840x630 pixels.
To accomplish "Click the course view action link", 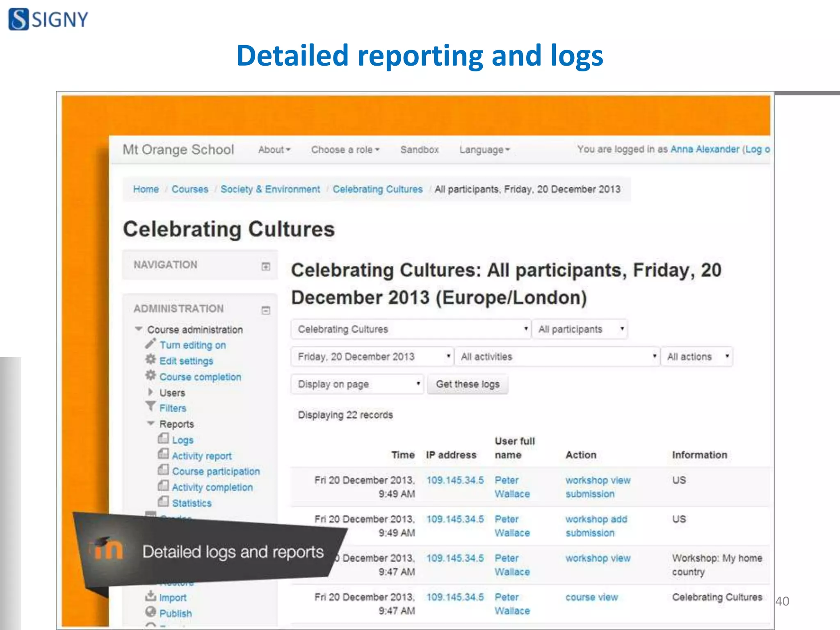I will click(591, 597).
